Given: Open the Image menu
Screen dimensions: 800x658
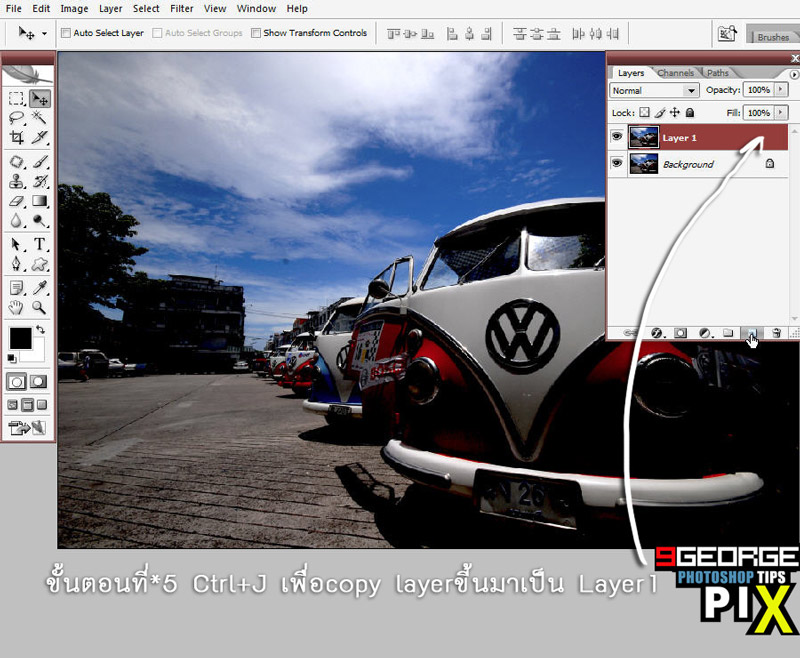Looking at the screenshot, I should coord(74,9).
